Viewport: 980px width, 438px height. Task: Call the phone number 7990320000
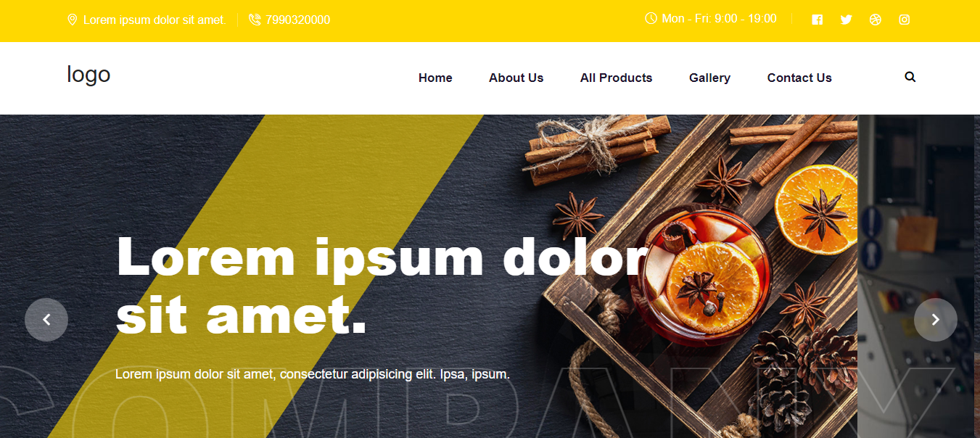[298, 20]
